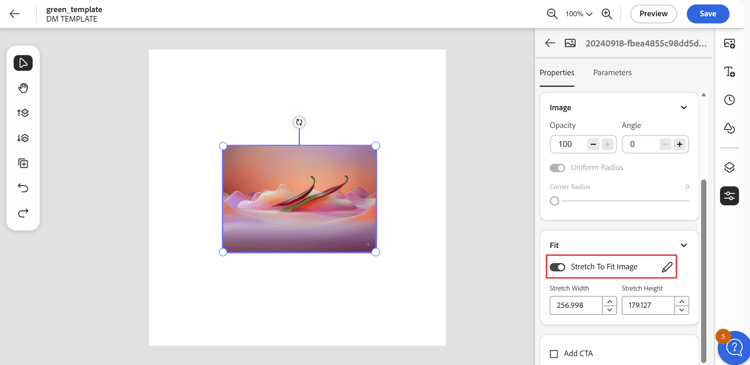
Task: Decrease Stretch Width with down arrow
Action: (x=609, y=310)
